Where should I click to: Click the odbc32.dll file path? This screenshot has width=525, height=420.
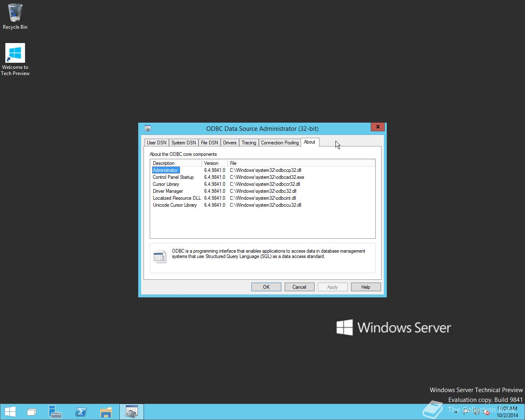(263, 191)
